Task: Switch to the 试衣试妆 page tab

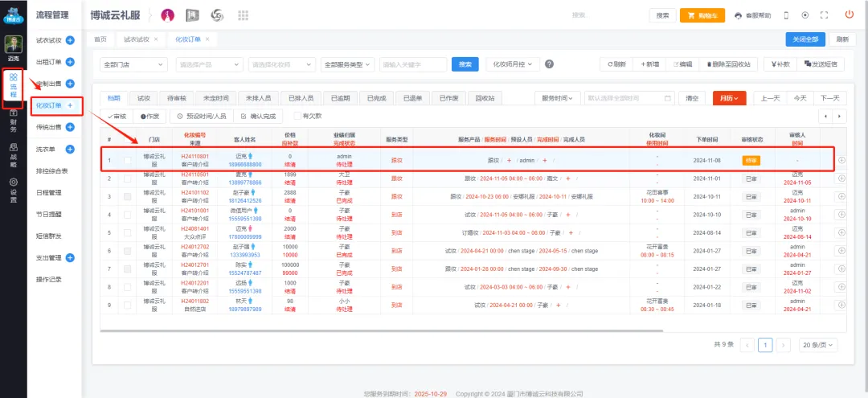Action: (x=137, y=39)
